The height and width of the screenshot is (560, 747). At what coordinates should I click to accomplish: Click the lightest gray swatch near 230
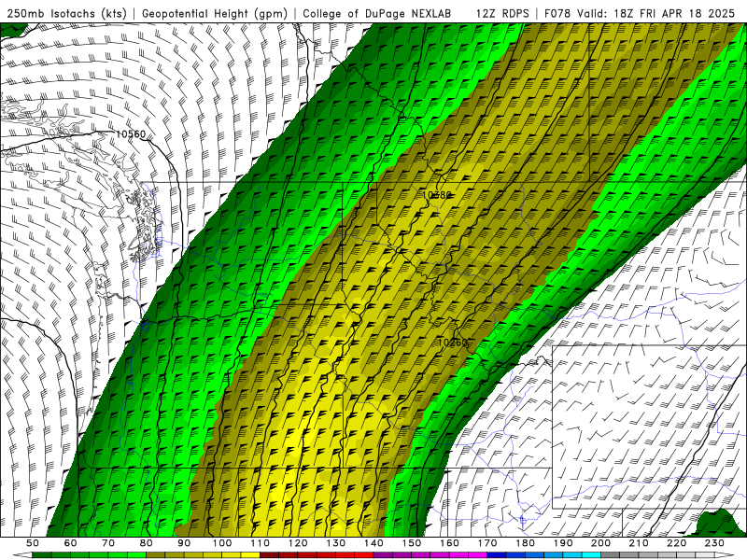705,555
